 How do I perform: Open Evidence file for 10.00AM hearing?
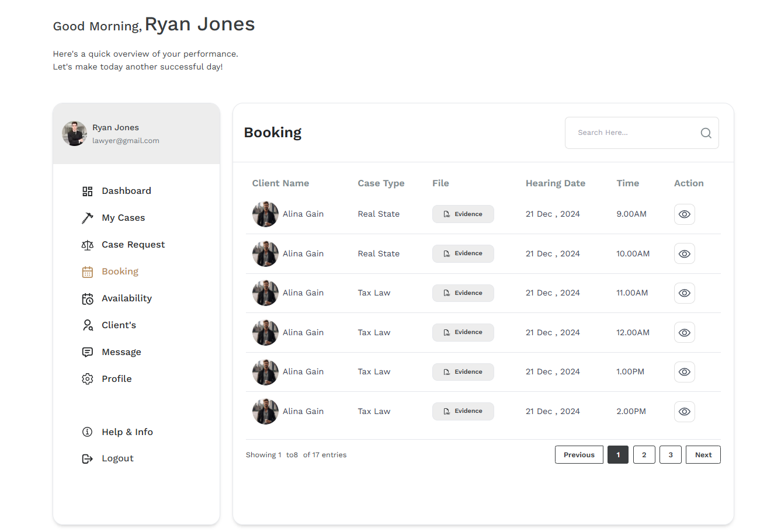463,253
